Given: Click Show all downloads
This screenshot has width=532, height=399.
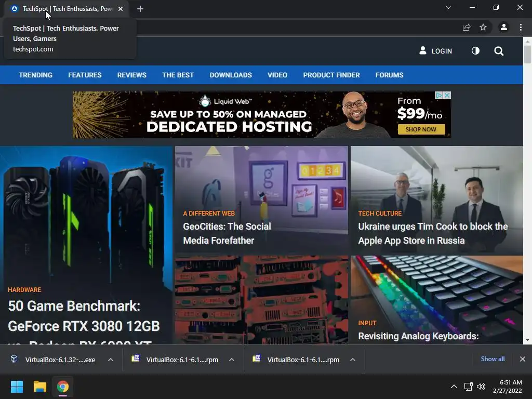Looking at the screenshot, I should coord(493,359).
